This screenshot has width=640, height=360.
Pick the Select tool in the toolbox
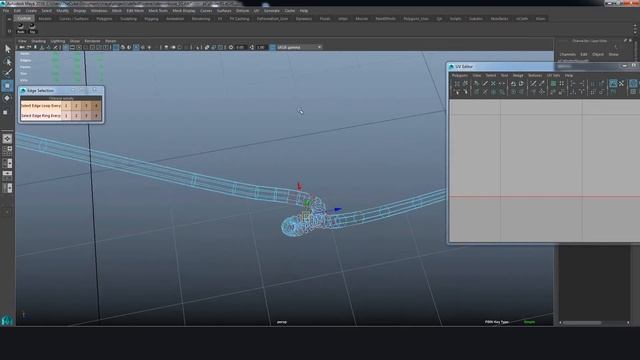click(7, 49)
